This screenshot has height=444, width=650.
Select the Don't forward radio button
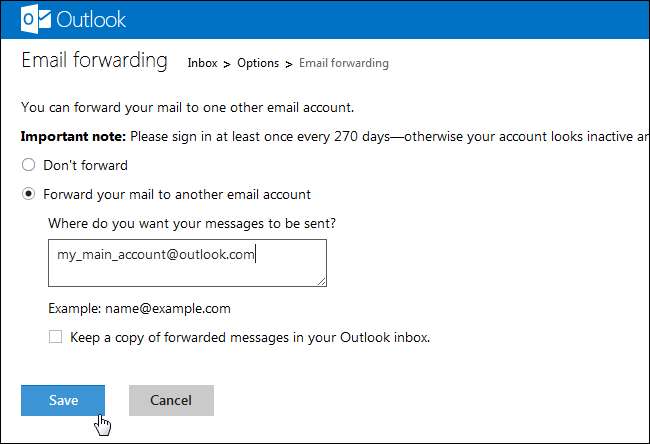click(29, 165)
